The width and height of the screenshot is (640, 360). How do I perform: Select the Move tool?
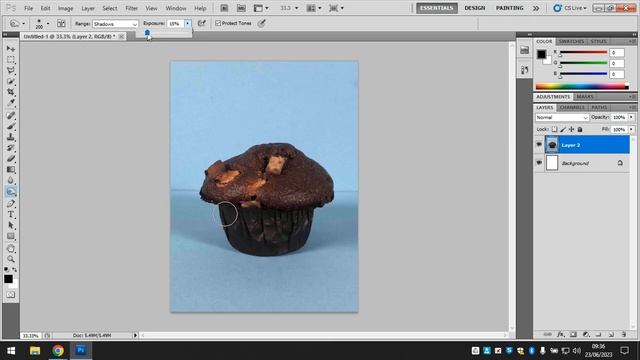11,49
